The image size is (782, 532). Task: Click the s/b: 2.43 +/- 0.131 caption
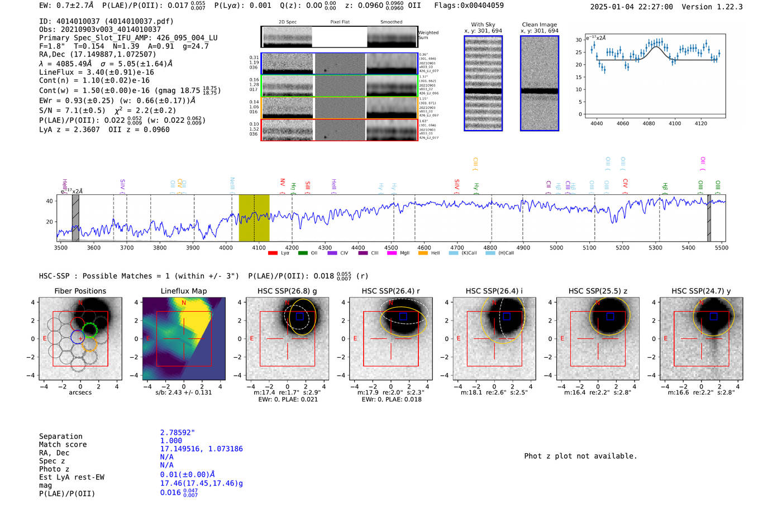[x=184, y=392]
